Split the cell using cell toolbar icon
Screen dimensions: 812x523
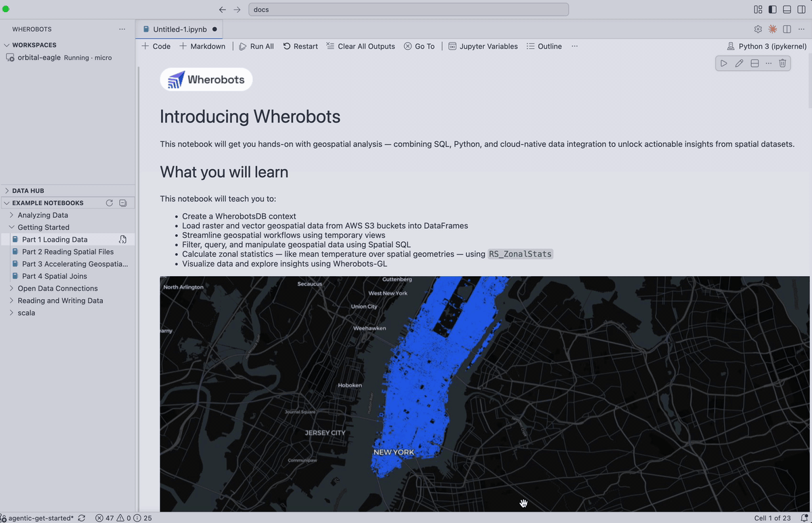[754, 63]
